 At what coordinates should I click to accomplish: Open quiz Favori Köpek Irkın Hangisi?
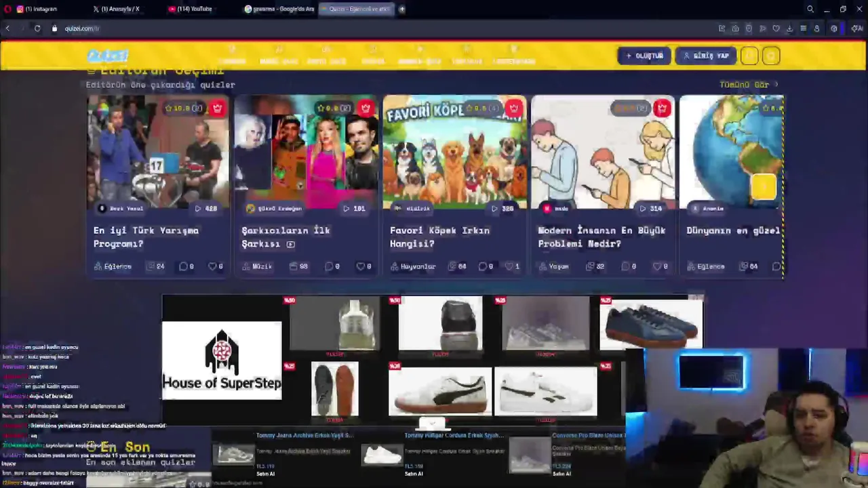(439, 237)
